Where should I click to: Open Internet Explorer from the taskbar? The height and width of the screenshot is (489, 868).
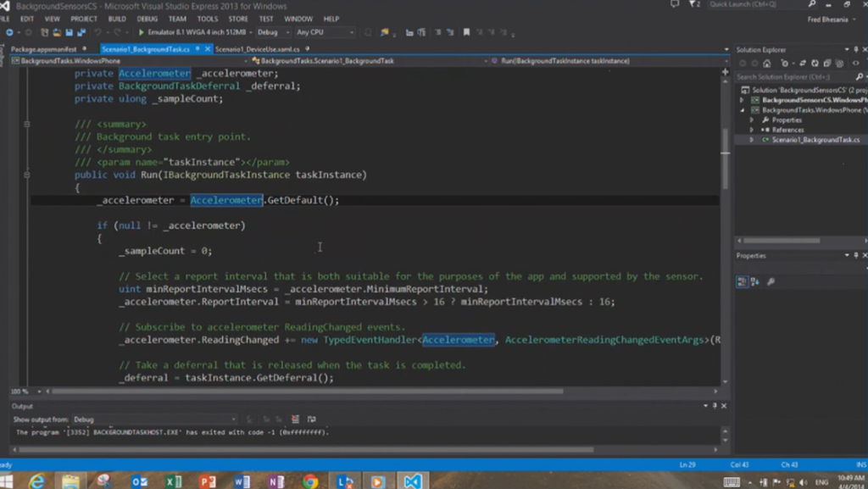click(x=36, y=481)
